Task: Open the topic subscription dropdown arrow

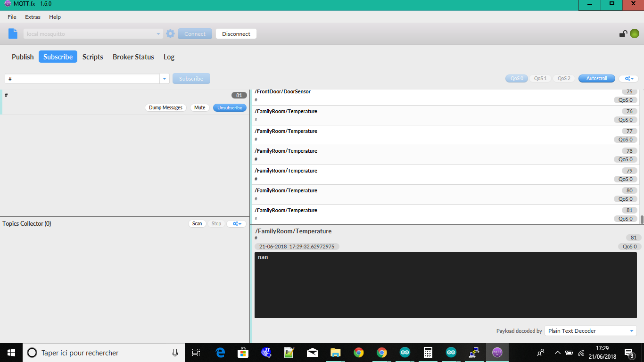Action: point(164,78)
